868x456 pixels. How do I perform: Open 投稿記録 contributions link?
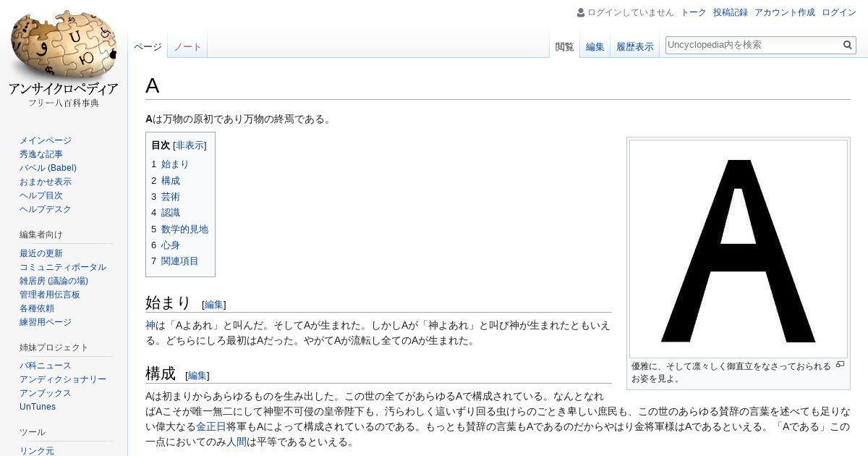coord(730,12)
